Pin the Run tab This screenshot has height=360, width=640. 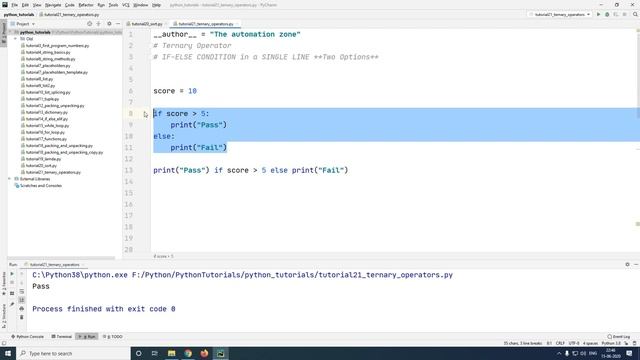click(x=12, y=304)
